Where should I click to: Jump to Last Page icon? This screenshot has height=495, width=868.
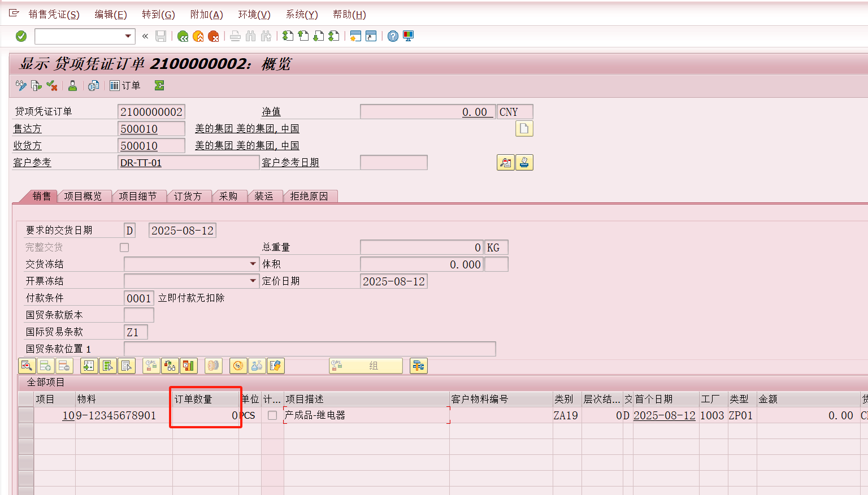pos(334,36)
